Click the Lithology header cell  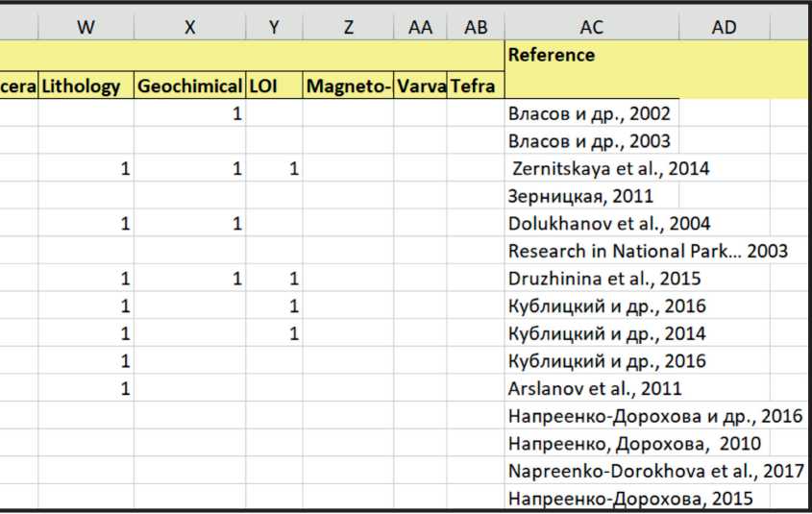(85, 86)
